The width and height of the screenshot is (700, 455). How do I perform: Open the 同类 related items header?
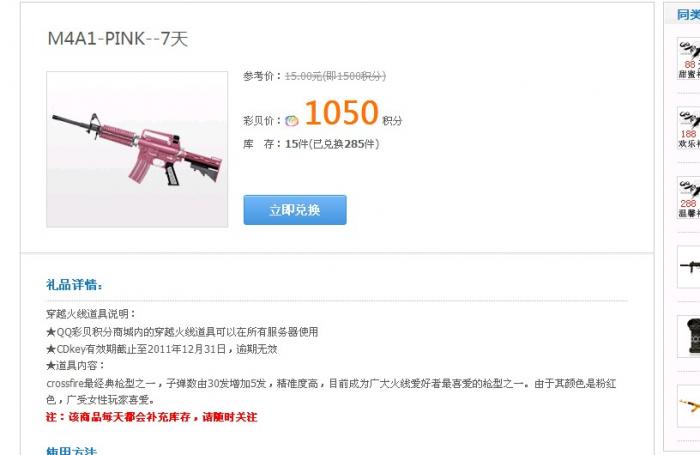(688, 15)
